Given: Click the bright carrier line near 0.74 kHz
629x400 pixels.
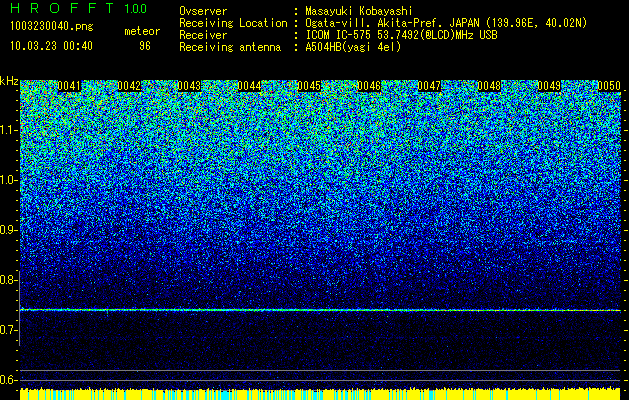Looking at the screenshot, I should click(320, 310).
